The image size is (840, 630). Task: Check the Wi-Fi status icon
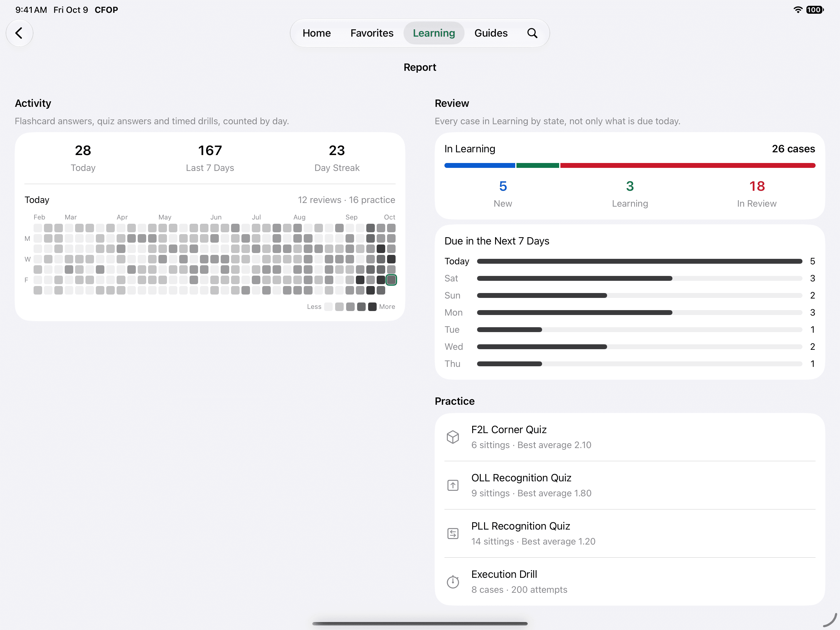click(x=798, y=10)
